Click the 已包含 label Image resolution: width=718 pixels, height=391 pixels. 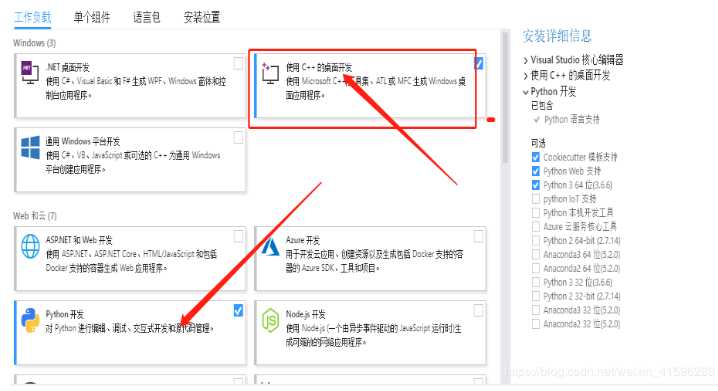(x=542, y=106)
